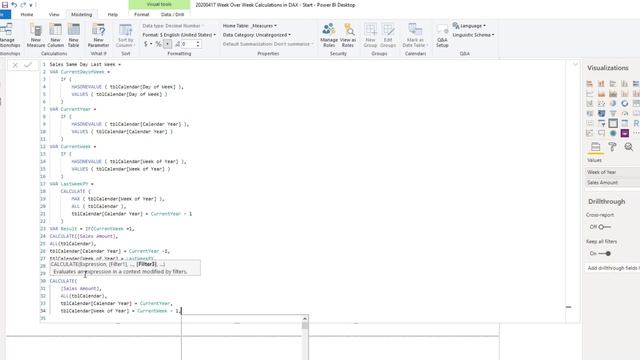The image size is (640, 360).
Task: Click the Edit Groups ribbon button
Action: [x=388, y=35]
